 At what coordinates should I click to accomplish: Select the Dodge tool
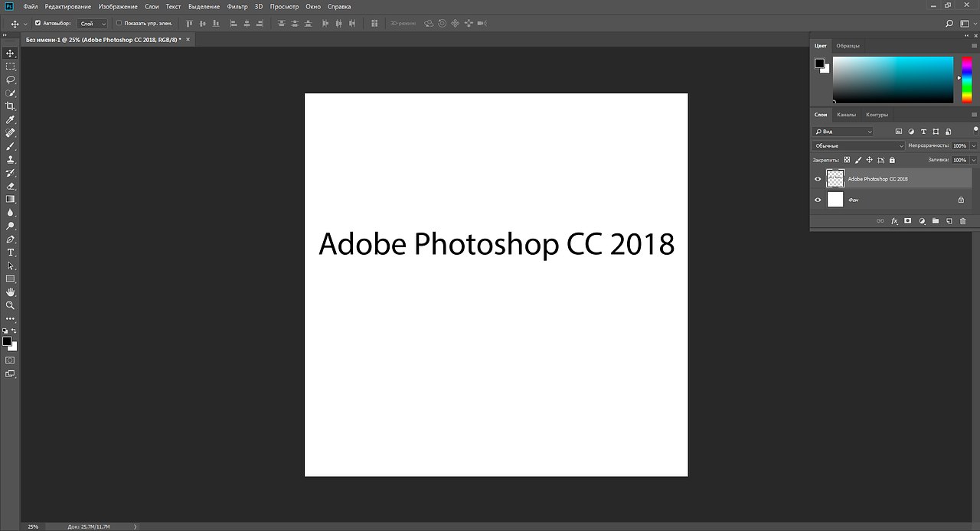tap(11, 226)
